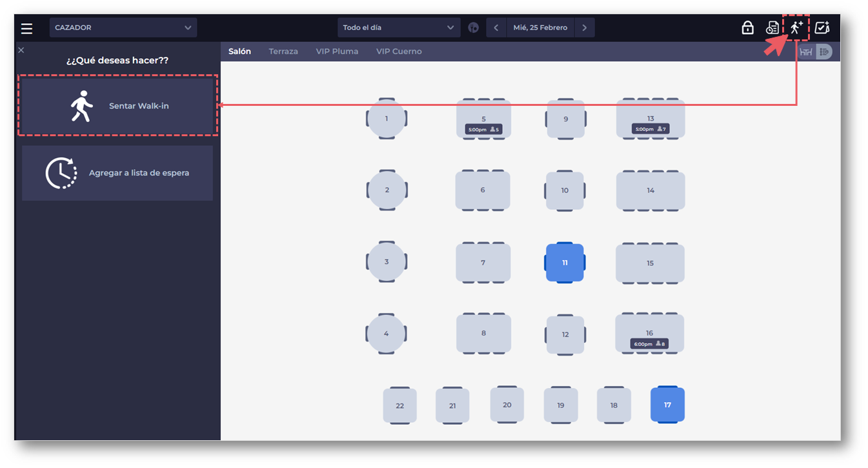Click the add walk-in icon
This screenshot has width=868, height=468.
pyautogui.click(x=796, y=28)
